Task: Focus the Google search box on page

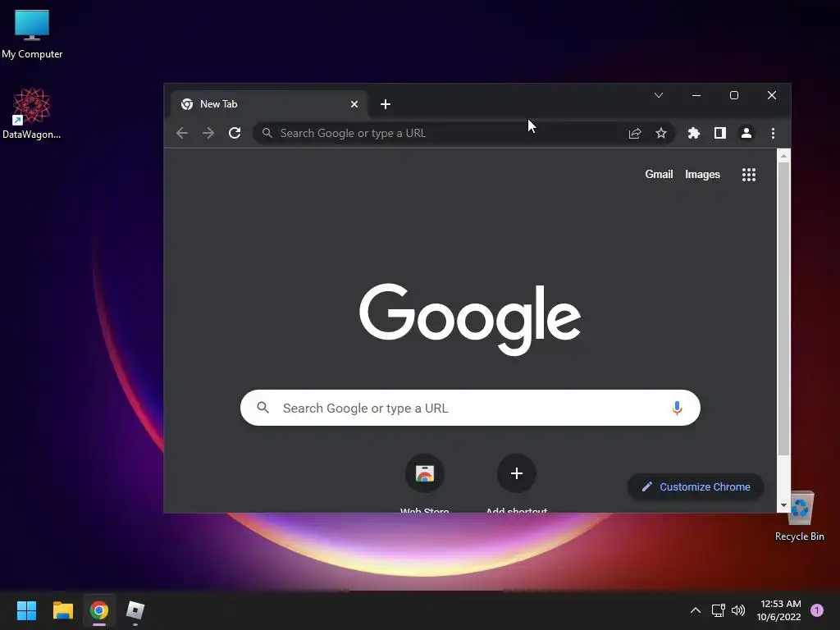Action: [x=470, y=408]
